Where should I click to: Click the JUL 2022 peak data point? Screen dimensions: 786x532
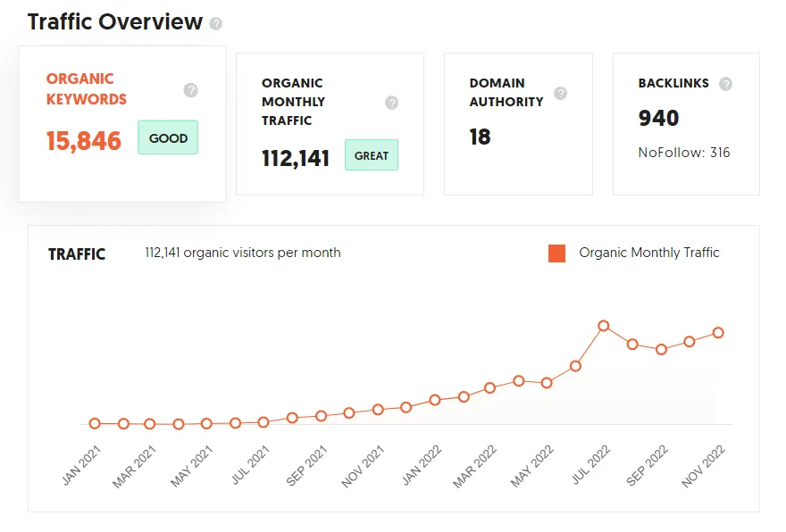point(604,326)
